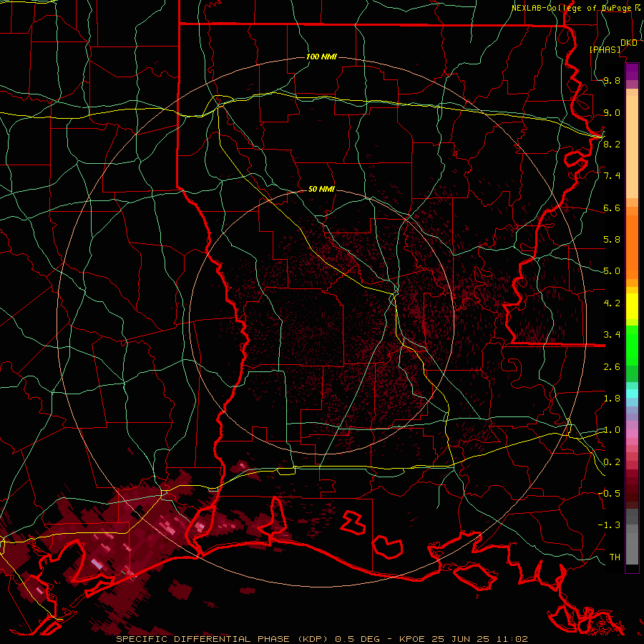Pick the yellow color bar segment

pos(632,306)
